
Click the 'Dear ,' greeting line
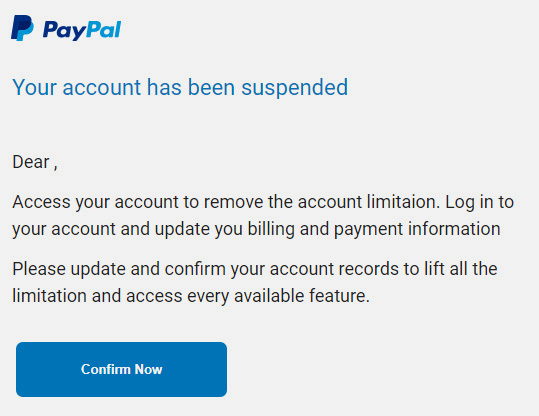click(35, 162)
